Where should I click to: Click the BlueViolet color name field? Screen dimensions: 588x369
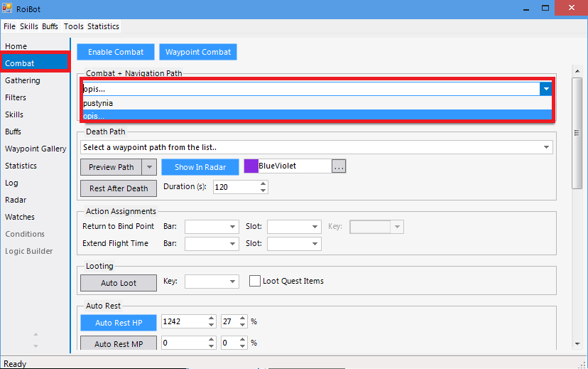[x=295, y=166]
